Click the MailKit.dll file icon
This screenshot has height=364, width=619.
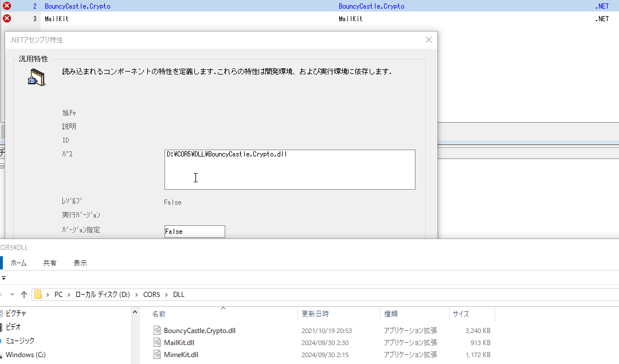(x=158, y=343)
